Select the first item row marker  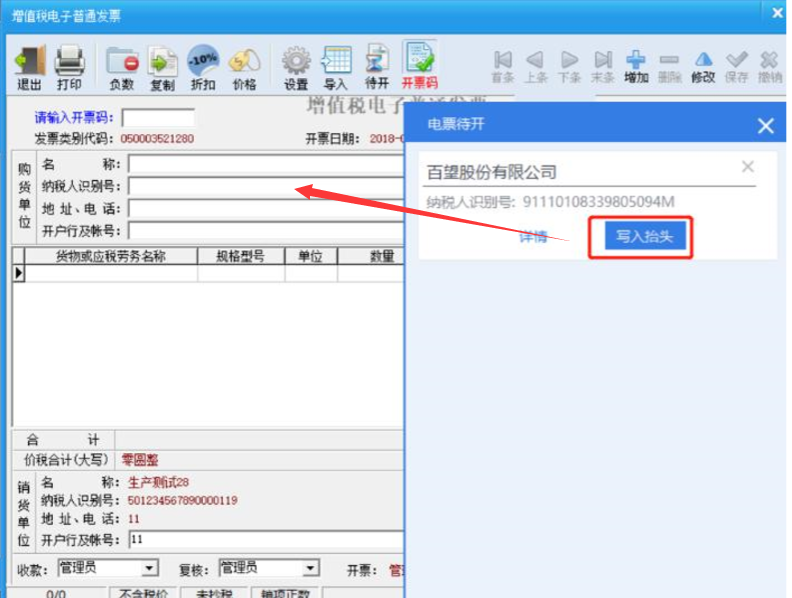pos(19,273)
